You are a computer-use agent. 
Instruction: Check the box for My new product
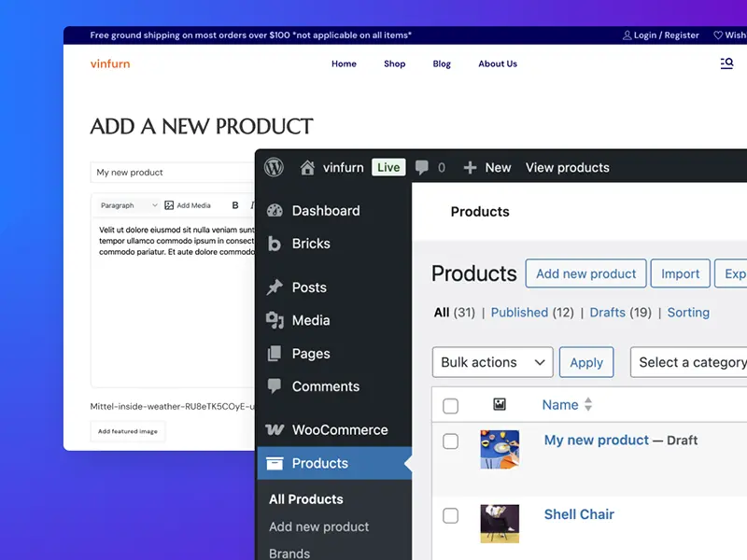click(x=450, y=441)
